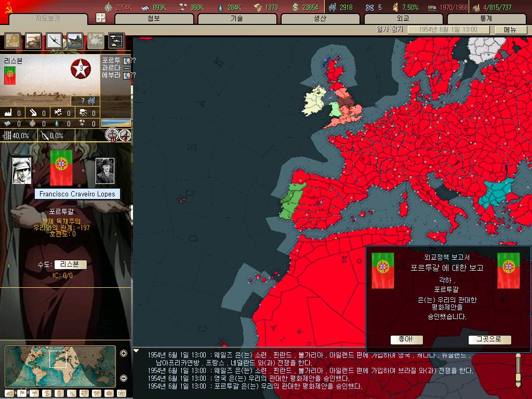The width and height of the screenshot is (532, 399).
Task: Click the Francisco Craveiro Lopes name label
Action: pyautogui.click(x=77, y=194)
